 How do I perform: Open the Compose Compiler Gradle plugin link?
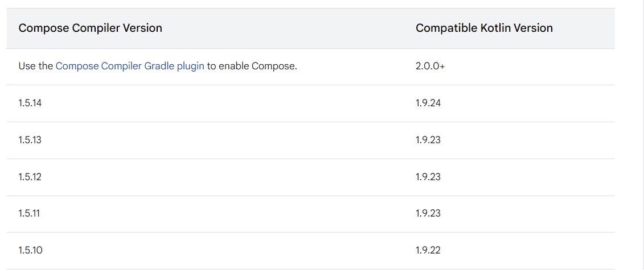(x=129, y=66)
